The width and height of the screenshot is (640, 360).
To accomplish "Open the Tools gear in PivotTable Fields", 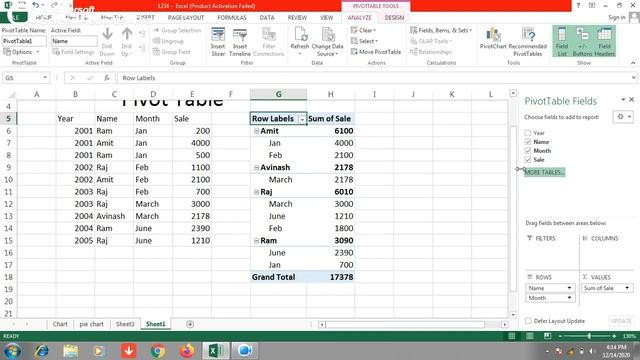I will click(623, 117).
